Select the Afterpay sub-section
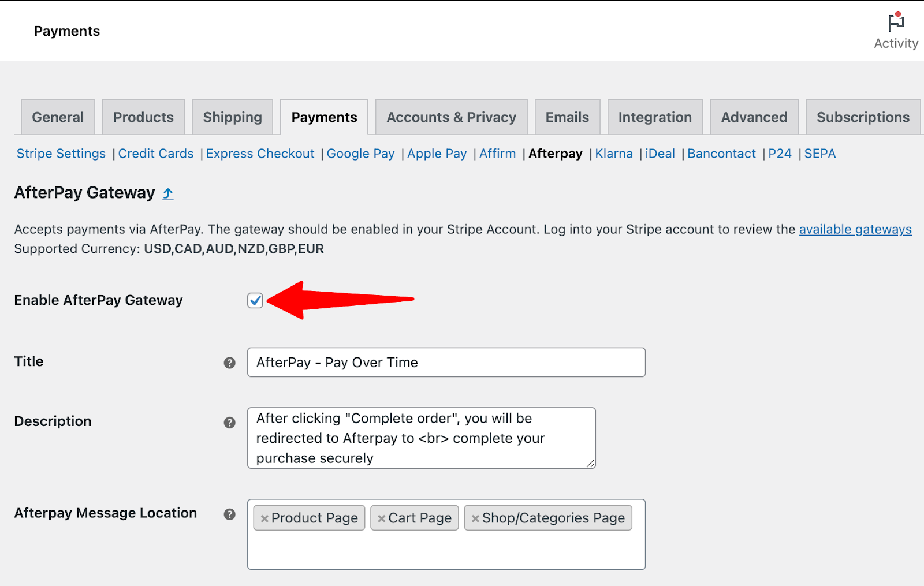The height and width of the screenshot is (586, 924). 556,154
